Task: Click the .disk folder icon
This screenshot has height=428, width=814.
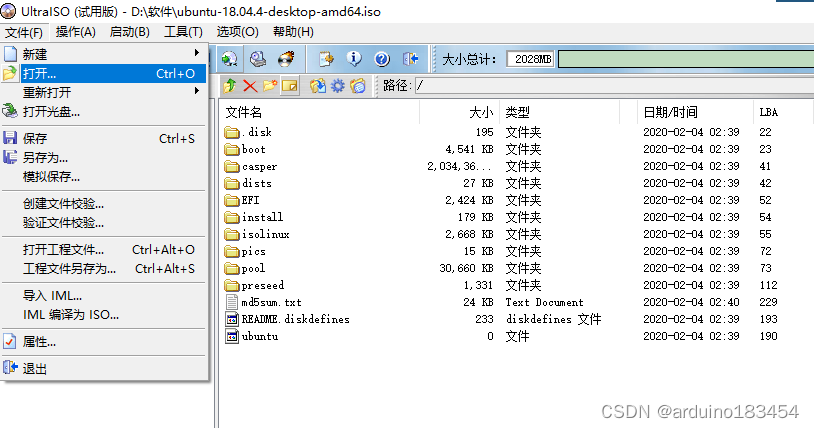Action: (232, 132)
